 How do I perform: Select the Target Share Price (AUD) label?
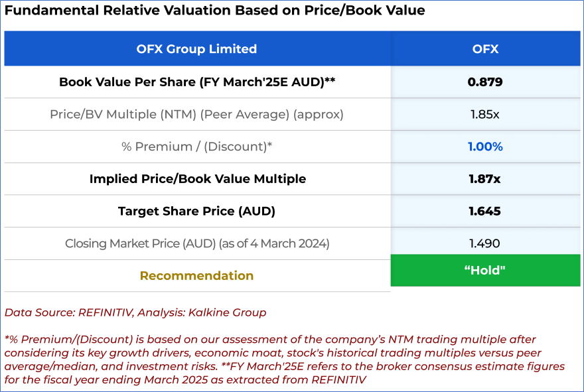[196, 212]
